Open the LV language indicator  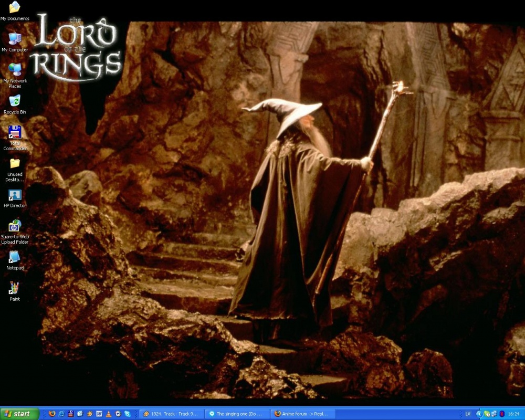click(x=468, y=414)
